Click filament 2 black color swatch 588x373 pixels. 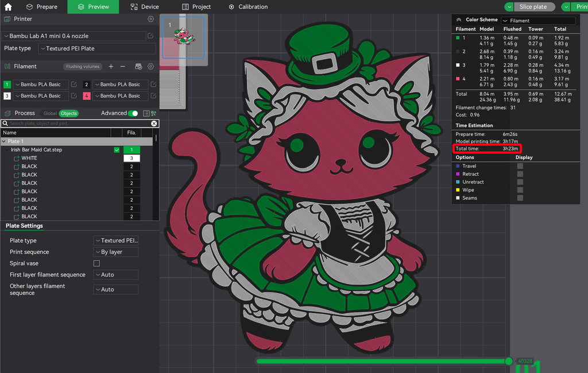[x=87, y=84]
